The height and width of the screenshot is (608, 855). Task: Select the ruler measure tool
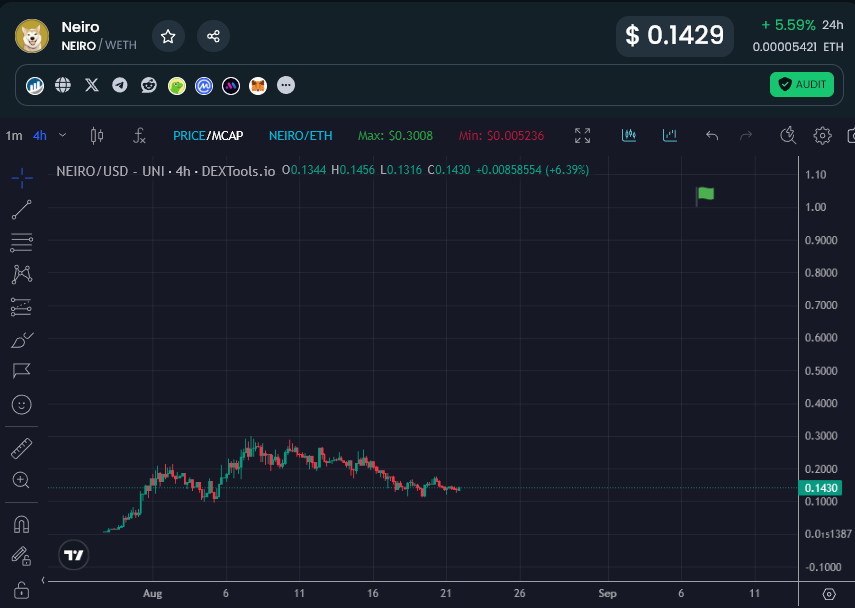click(x=22, y=448)
